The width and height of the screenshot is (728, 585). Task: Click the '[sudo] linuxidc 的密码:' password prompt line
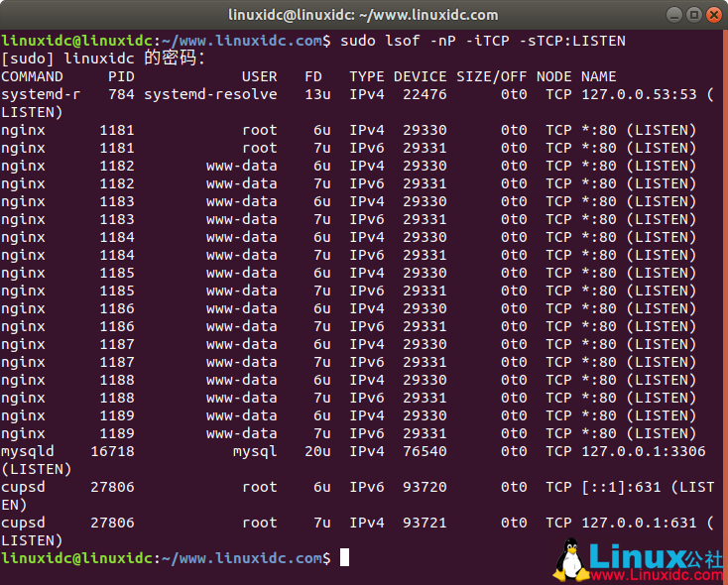point(102,58)
